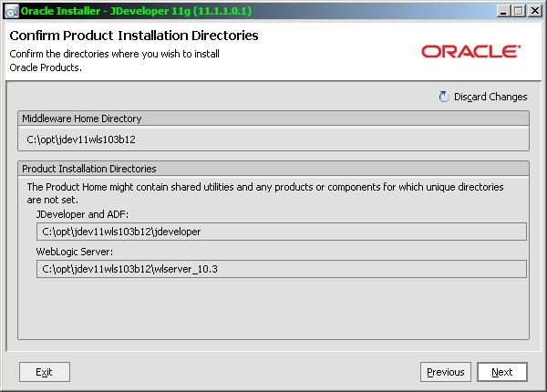Focus the JDeveloper and ADF directory field
The width and height of the screenshot is (547, 392).
281,232
